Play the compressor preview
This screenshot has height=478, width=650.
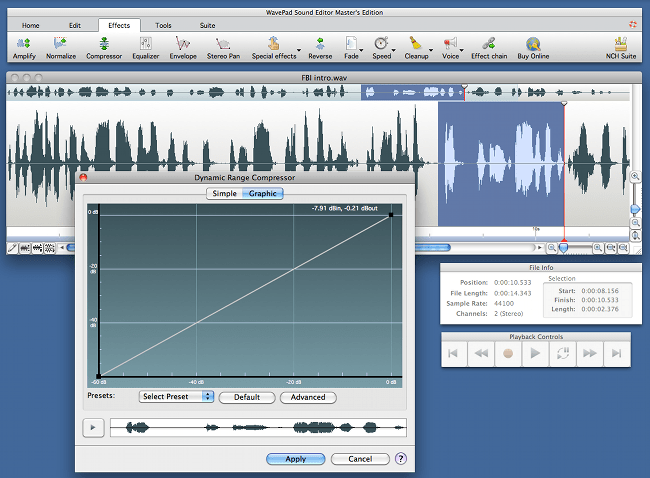[x=93, y=427]
